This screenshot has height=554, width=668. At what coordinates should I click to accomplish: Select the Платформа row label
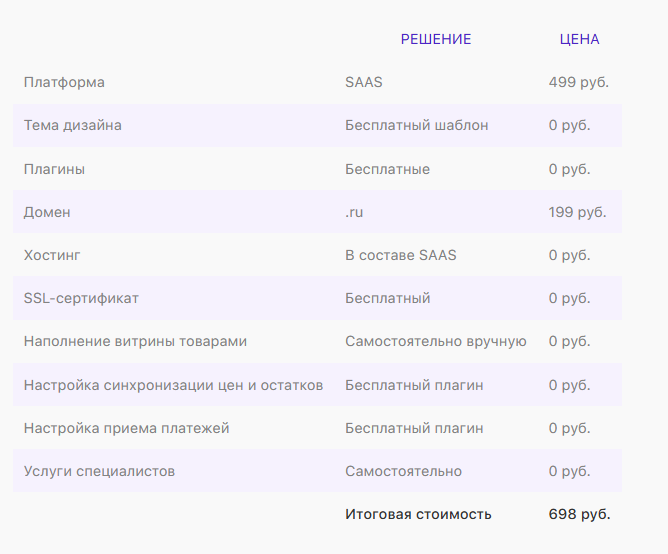tap(64, 82)
